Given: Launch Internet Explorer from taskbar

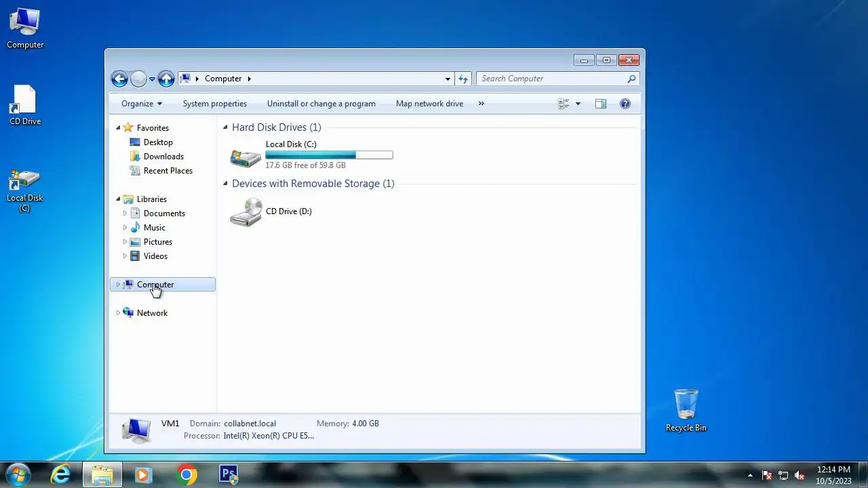Looking at the screenshot, I should (61, 474).
